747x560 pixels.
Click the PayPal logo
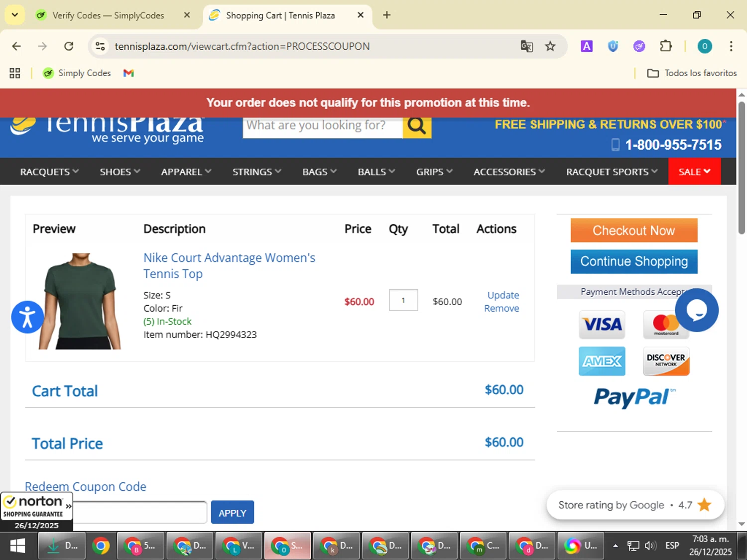pyautogui.click(x=634, y=397)
